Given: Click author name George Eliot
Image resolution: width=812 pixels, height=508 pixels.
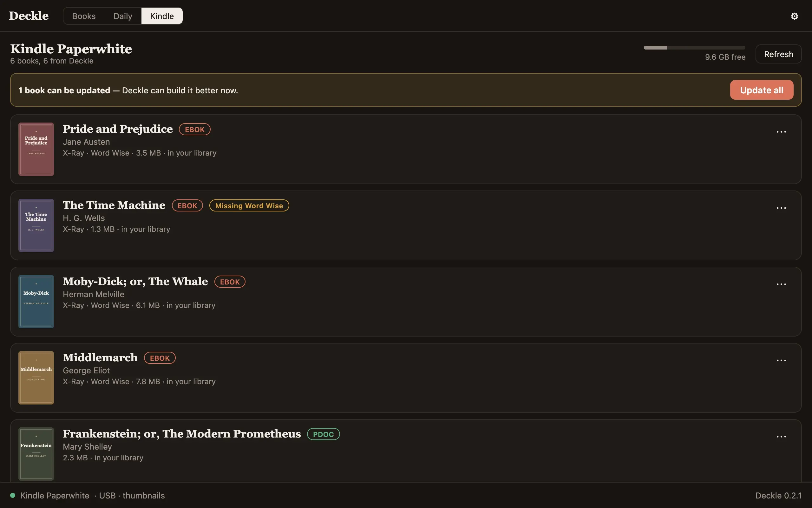Looking at the screenshot, I should pyautogui.click(x=86, y=371).
